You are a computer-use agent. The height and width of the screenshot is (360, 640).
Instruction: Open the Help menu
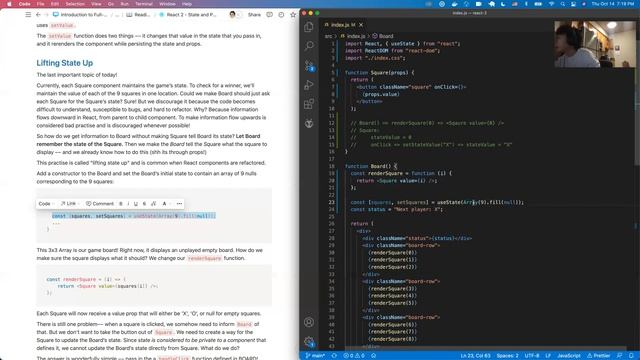[x=187, y=4]
